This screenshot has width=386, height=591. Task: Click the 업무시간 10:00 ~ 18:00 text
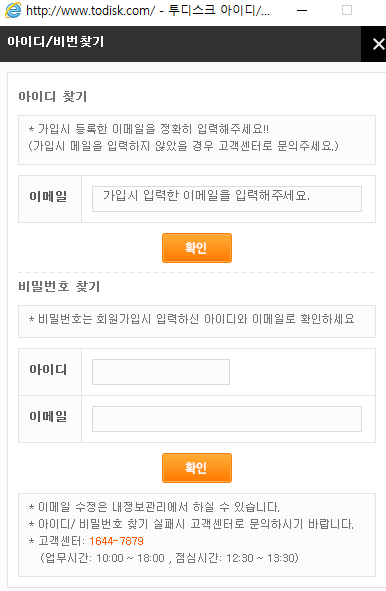click(103, 558)
